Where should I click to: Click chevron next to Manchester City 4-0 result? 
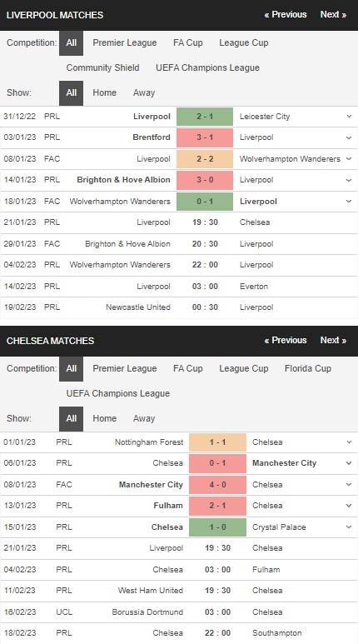tap(349, 485)
